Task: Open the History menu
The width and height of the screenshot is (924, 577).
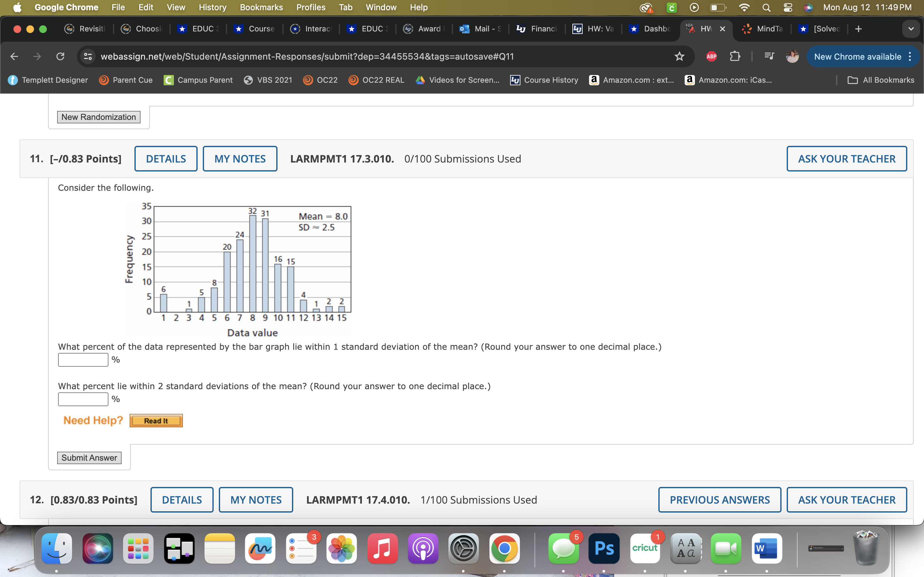Action: click(212, 7)
